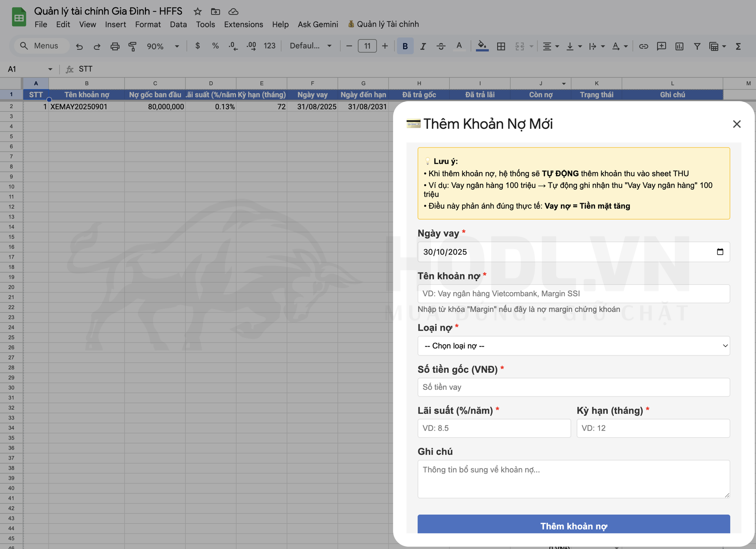The image size is (756, 549).
Task: Toggle bold formatting
Action: (x=405, y=46)
